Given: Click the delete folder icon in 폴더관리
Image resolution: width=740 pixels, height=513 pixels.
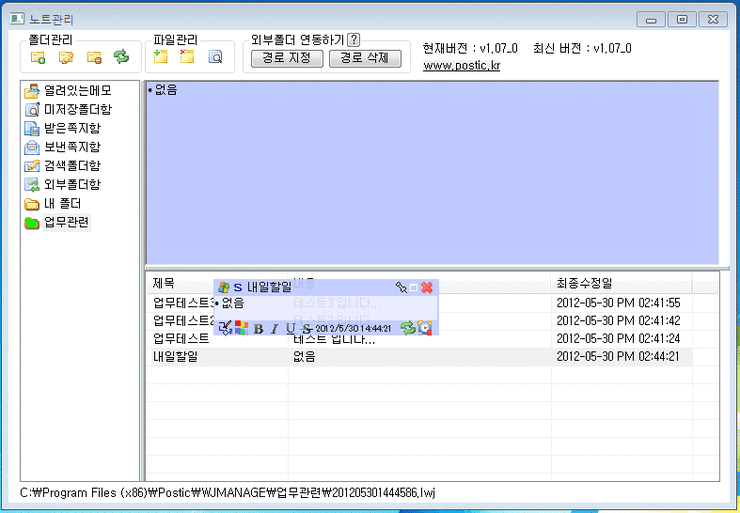Looking at the screenshot, I should [x=94, y=58].
